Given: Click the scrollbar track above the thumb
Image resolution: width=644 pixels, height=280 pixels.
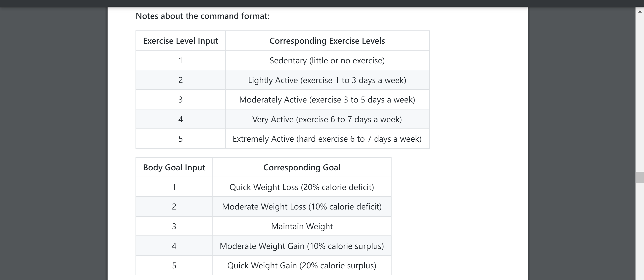Looking at the screenshot, I should (x=640, y=93).
